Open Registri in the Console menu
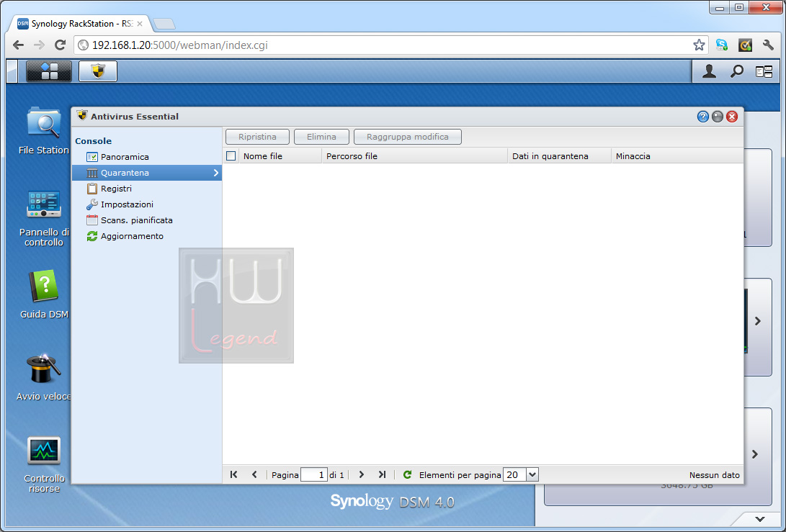The image size is (786, 532). (147, 189)
